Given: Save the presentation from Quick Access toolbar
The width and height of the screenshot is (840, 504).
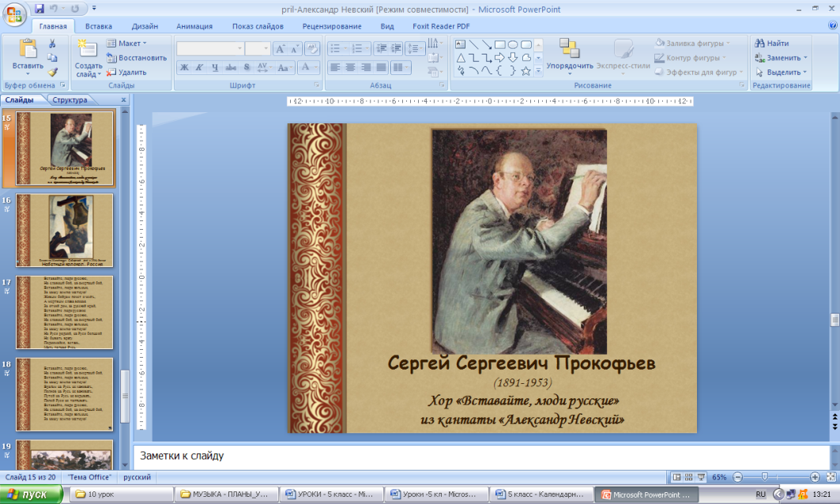Looking at the screenshot, I should click(39, 9).
